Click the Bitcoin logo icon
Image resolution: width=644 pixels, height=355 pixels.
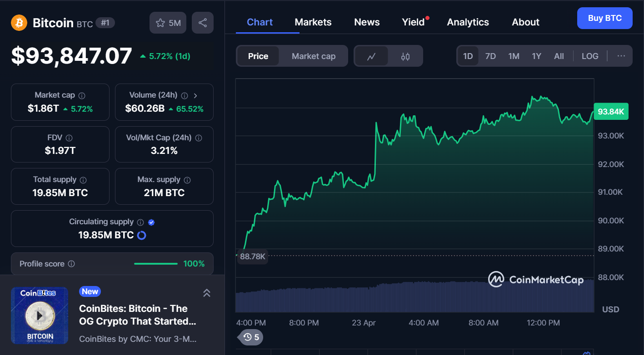coord(19,23)
